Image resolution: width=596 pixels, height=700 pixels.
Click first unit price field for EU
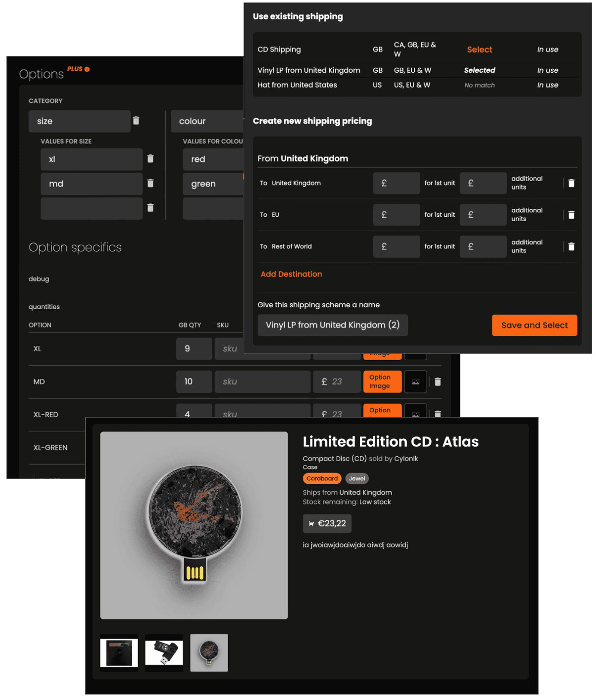tap(397, 215)
